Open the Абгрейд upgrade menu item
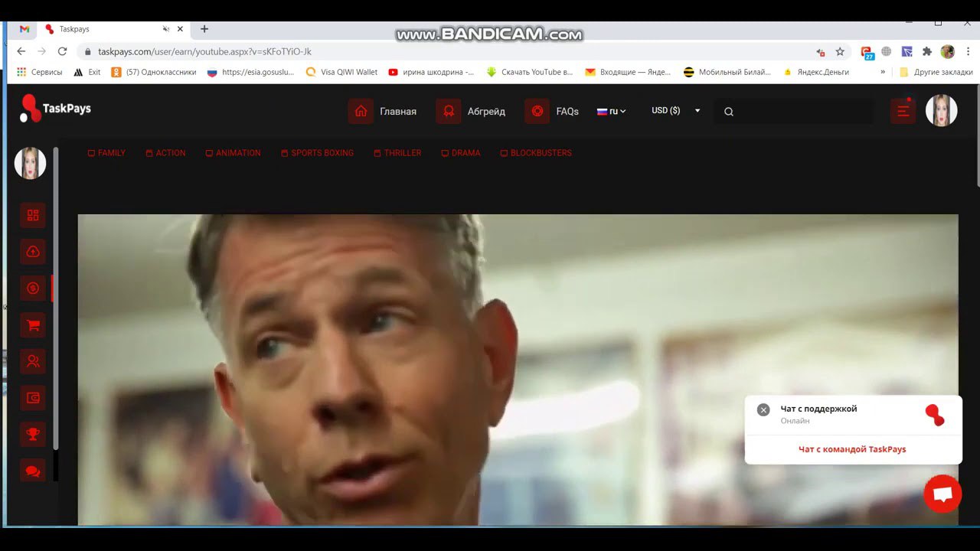 coord(471,111)
